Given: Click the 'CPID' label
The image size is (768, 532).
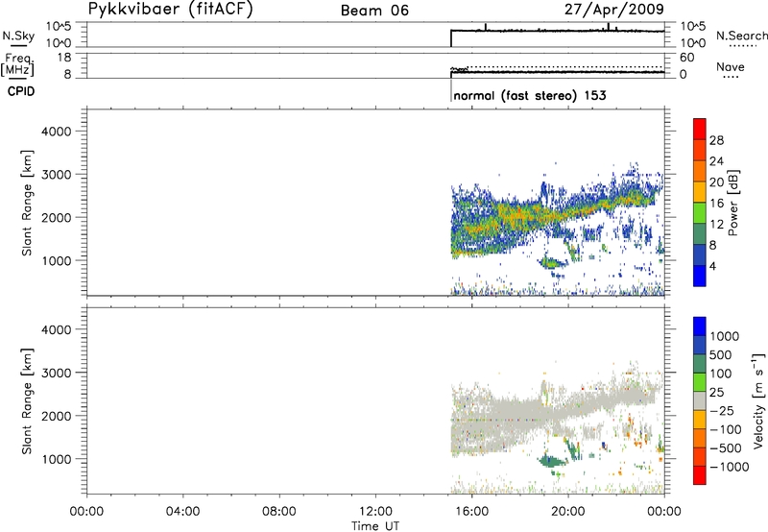Looking at the screenshot, I should tap(21, 91).
